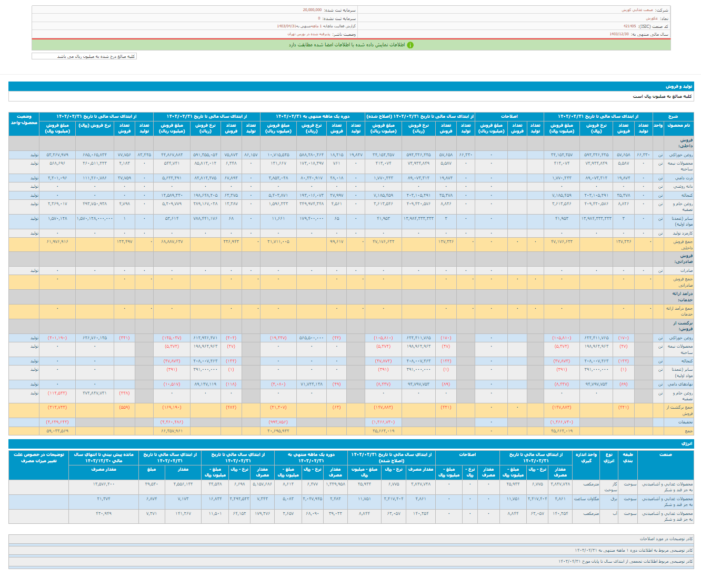The width and height of the screenshot is (701, 588).
Task: Select the 'محصولات نیمه ساخته' label under domestic sales
Action: click(678, 166)
